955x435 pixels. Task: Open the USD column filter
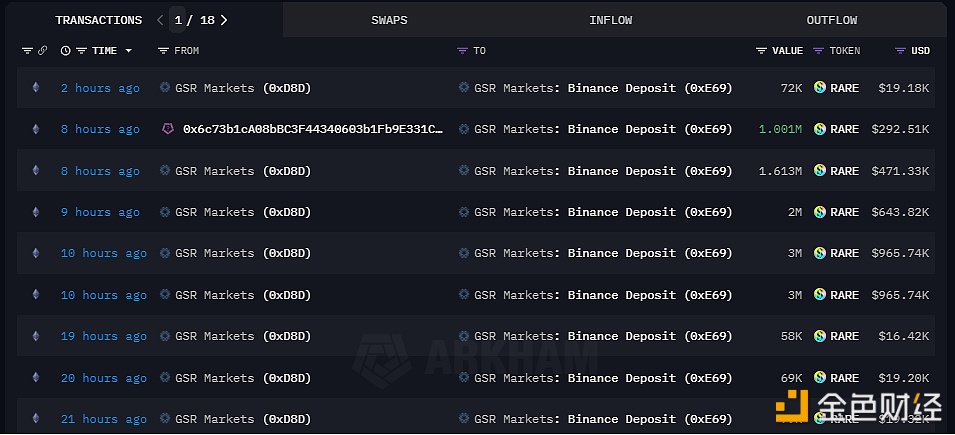(900, 51)
